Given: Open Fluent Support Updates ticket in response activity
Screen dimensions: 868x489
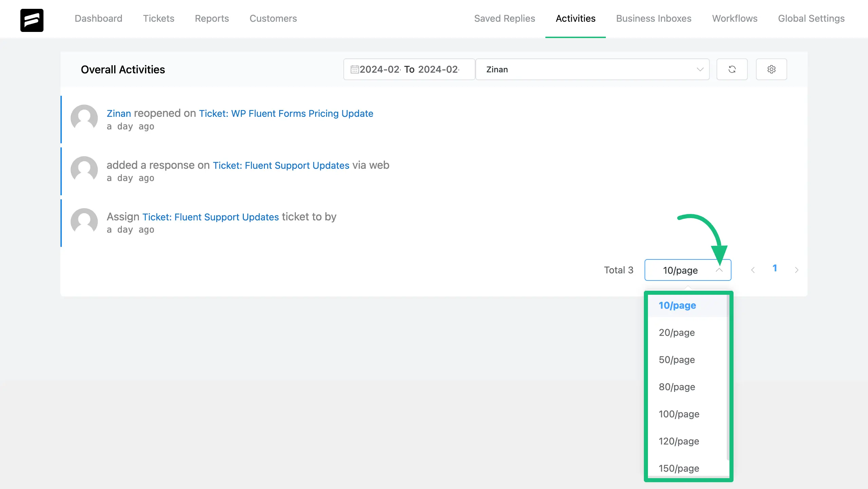Looking at the screenshot, I should click(x=281, y=165).
